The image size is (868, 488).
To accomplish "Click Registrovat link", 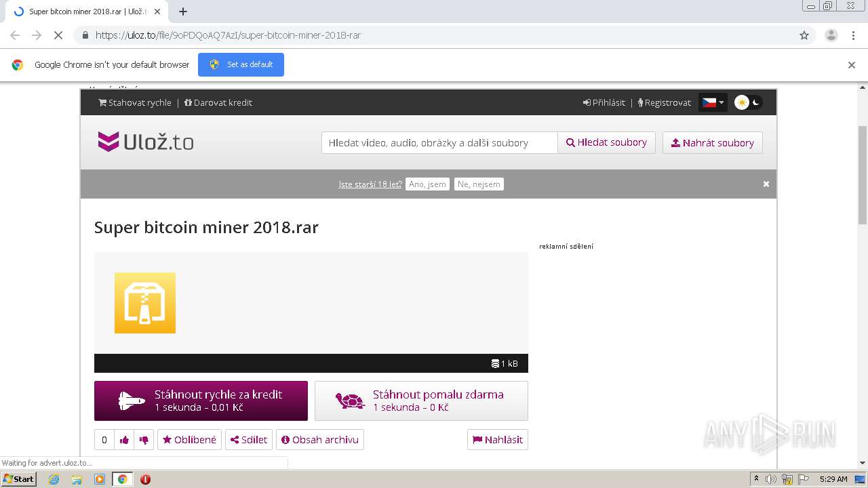I will click(x=665, y=102).
